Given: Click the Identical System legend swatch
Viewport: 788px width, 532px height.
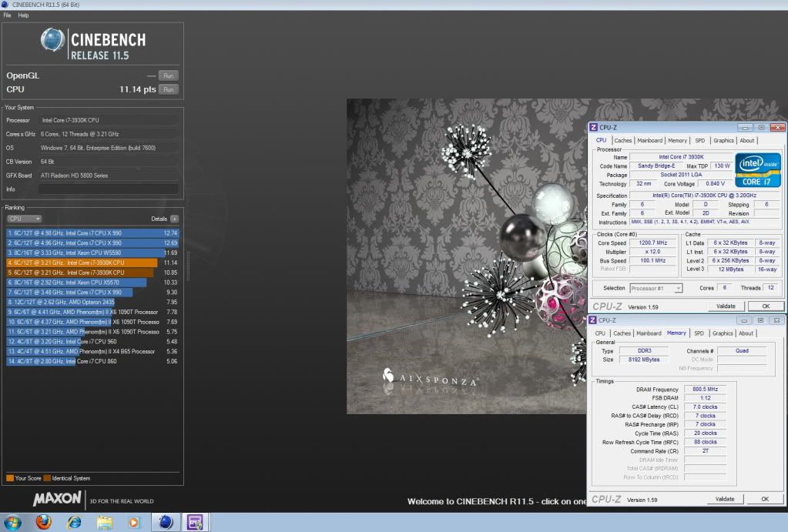Looking at the screenshot, I should point(47,478).
